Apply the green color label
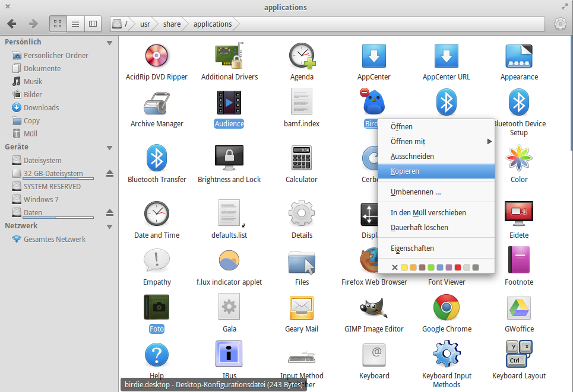The image size is (573, 392). pyautogui.click(x=431, y=267)
